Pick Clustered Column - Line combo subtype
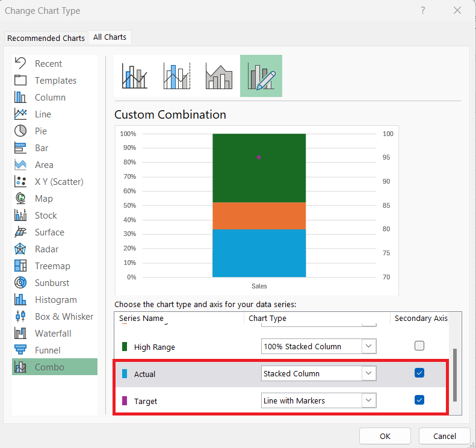This screenshot has height=448, width=476. click(x=134, y=76)
